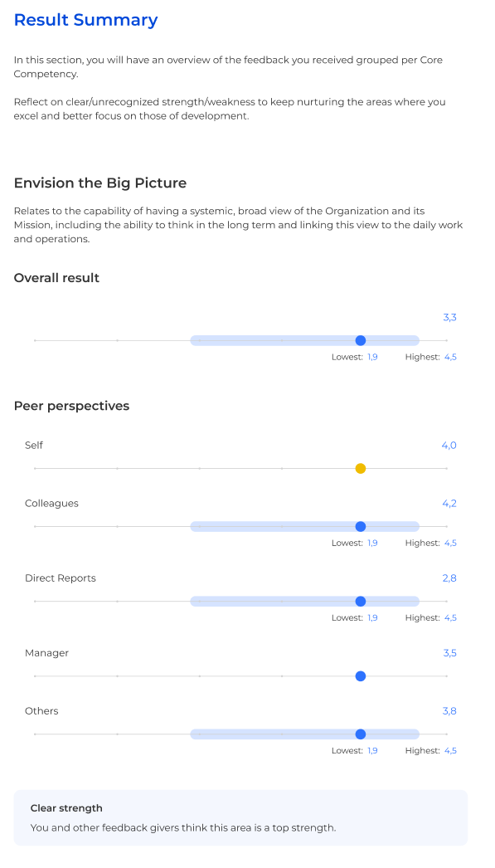Click the Self score value 4,0

449,446
